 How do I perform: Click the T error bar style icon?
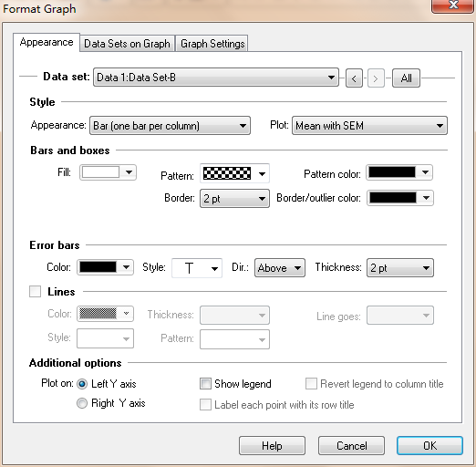coord(189,268)
